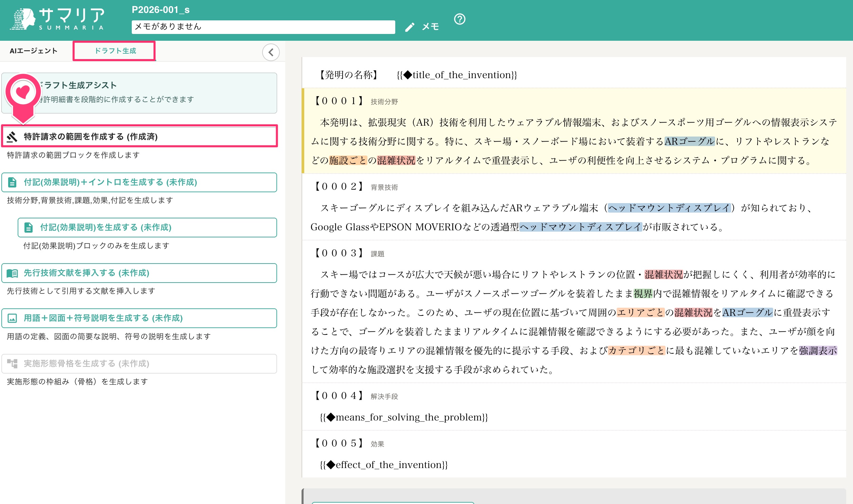Click the pencil memo edit icon

coord(410,27)
